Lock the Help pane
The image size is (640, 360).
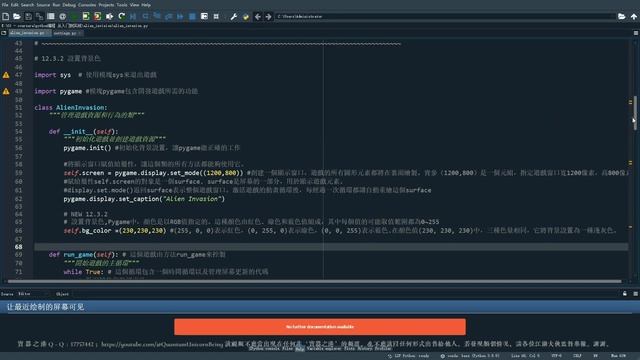point(624,293)
